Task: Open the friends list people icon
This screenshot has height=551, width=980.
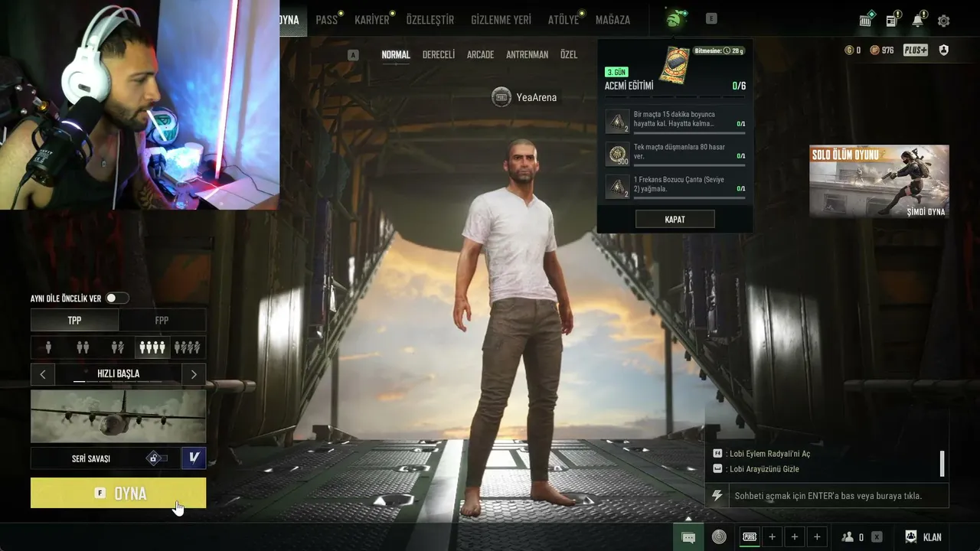Action: 848,537
